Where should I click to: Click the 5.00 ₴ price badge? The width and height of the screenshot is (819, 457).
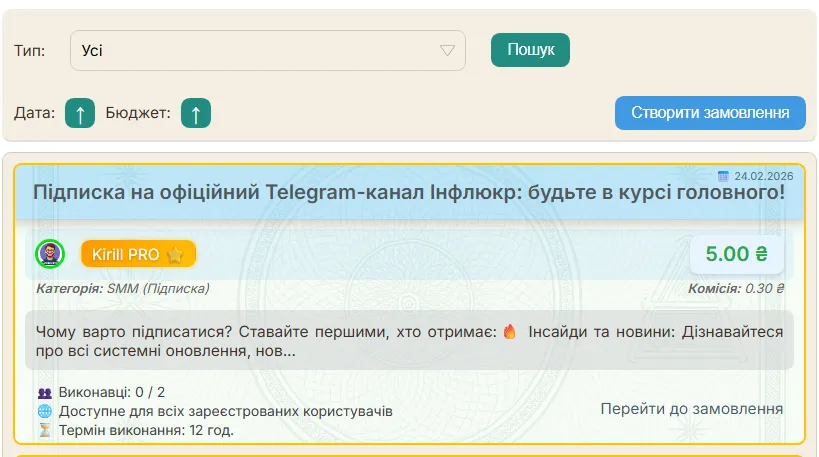736,254
